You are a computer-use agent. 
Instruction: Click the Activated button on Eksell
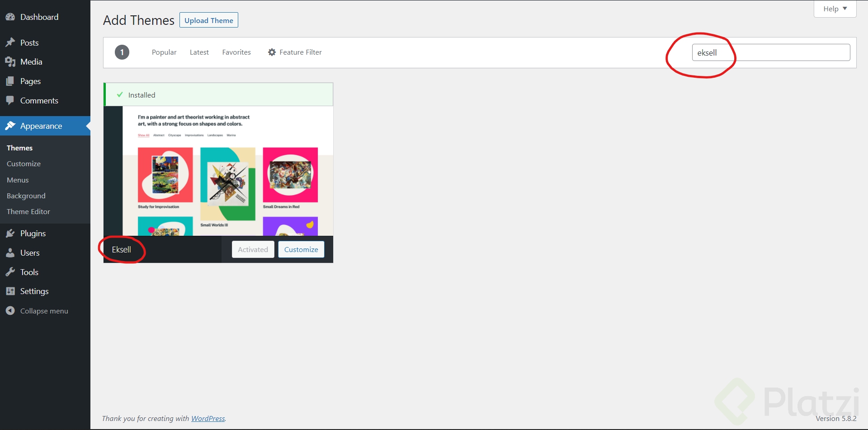(253, 249)
